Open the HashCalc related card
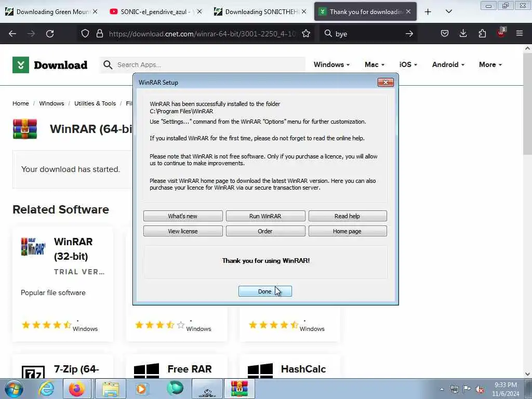 (290, 366)
